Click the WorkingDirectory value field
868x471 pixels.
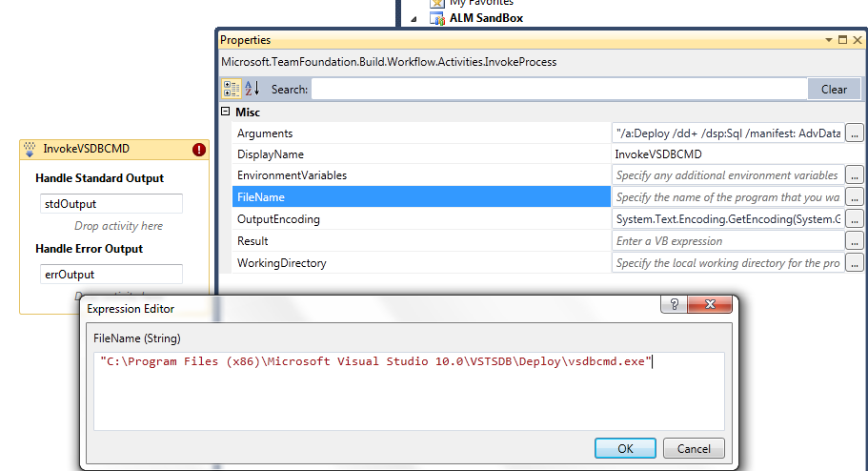(729, 262)
